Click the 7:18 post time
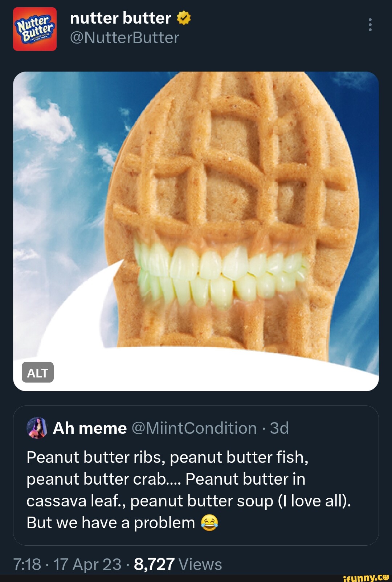 [27, 565]
